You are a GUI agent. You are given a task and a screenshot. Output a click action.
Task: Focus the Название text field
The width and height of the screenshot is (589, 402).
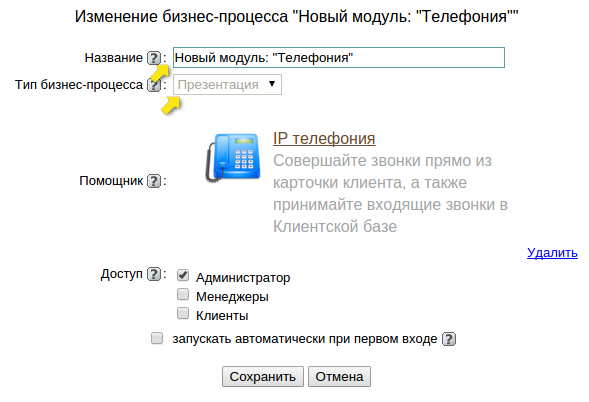[x=339, y=57]
